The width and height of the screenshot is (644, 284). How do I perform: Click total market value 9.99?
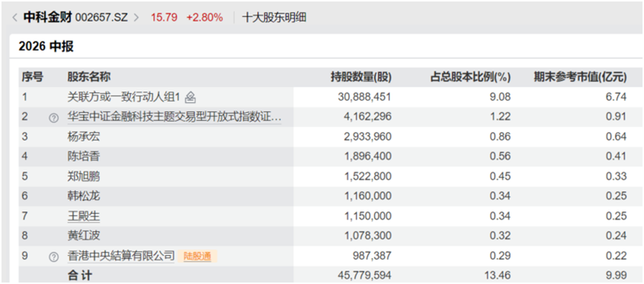coord(616,275)
